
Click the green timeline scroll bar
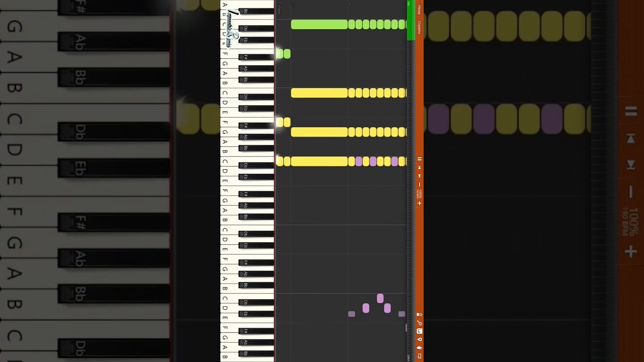click(411, 20)
